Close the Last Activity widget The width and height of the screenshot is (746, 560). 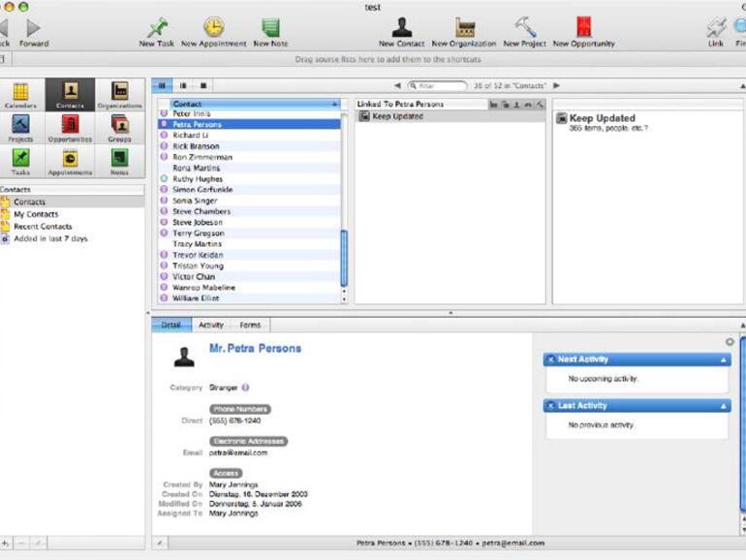(551, 406)
